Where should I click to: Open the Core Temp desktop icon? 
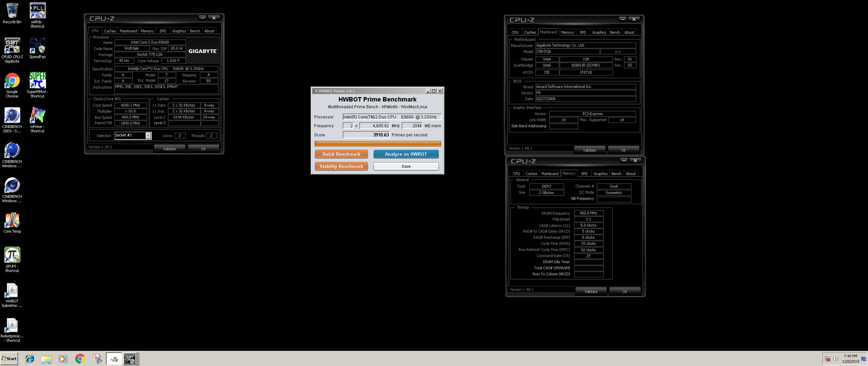point(12,223)
